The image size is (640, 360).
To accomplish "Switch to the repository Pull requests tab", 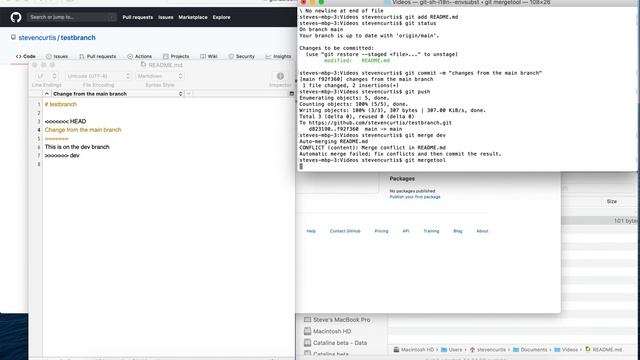I will coord(98,56).
